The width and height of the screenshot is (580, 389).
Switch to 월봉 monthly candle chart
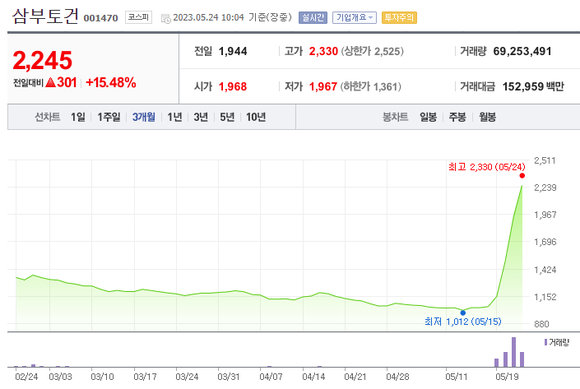tap(487, 117)
